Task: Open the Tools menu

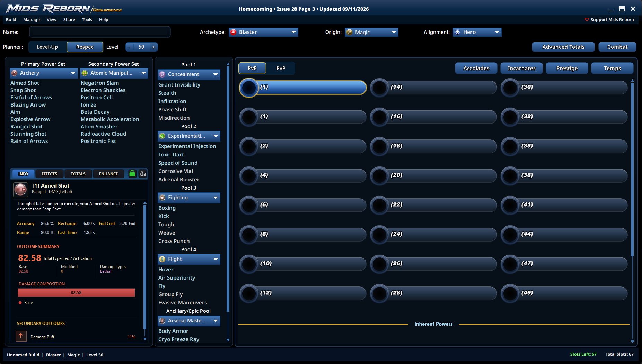Action: [87, 20]
